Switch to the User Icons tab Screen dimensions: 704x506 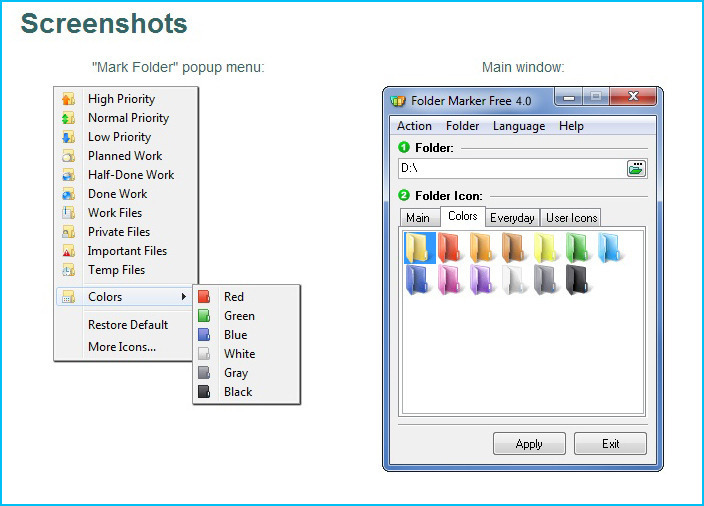point(571,218)
